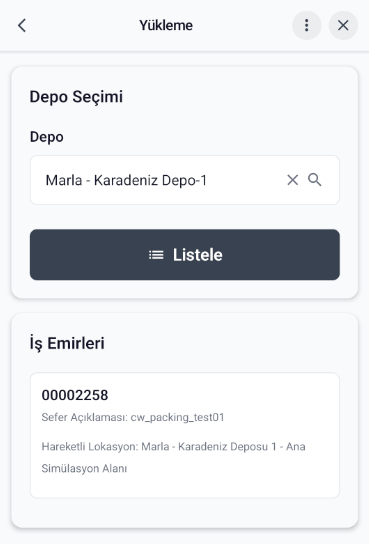The height and width of the screenshot is (544, 369).
Task: Select the work order number 00002258
Action: [75, 395]
